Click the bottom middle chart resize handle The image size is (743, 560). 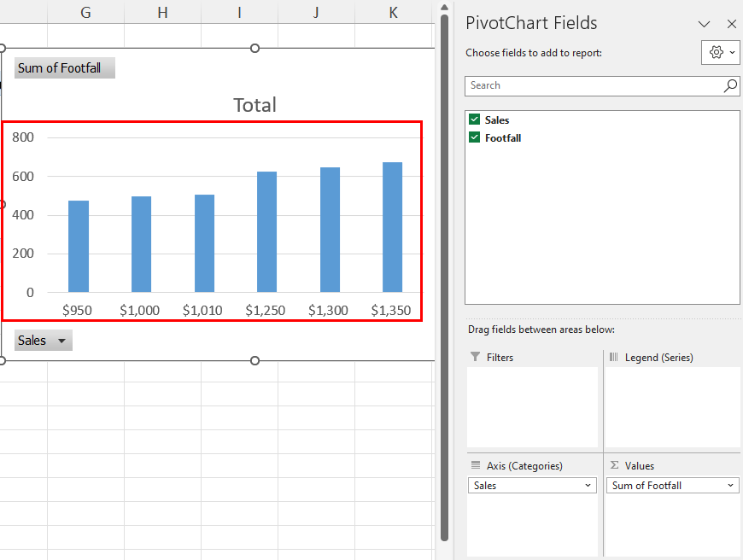[255, 361]
